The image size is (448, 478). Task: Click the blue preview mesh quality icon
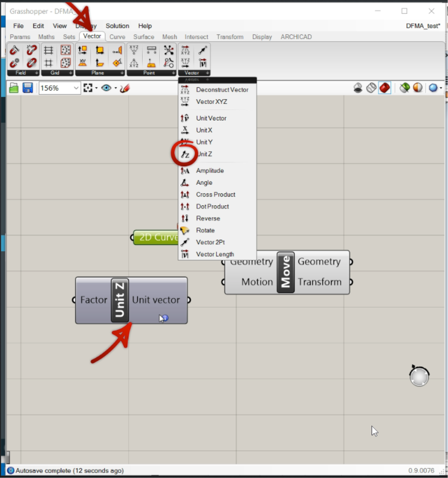point(433,88)
